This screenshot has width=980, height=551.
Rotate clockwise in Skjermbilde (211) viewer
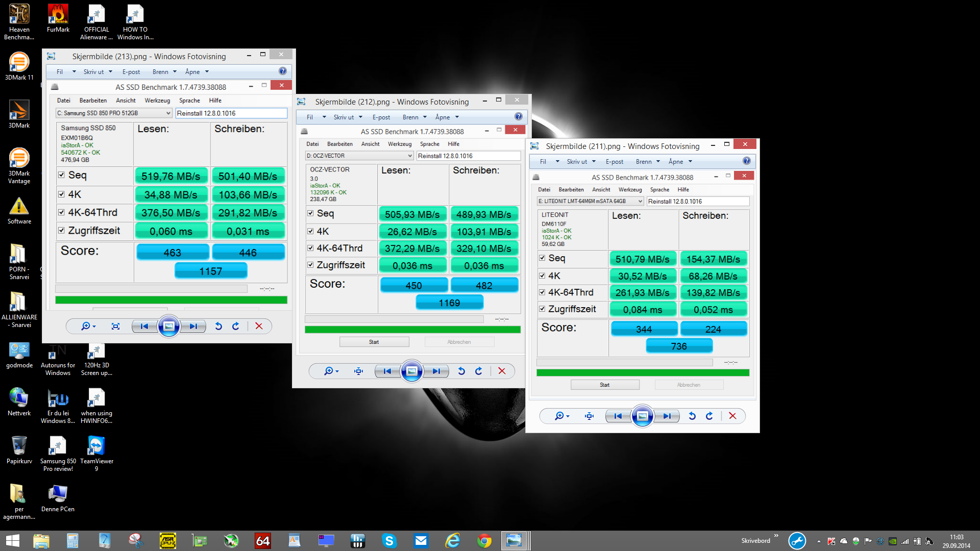coord(709,416)
